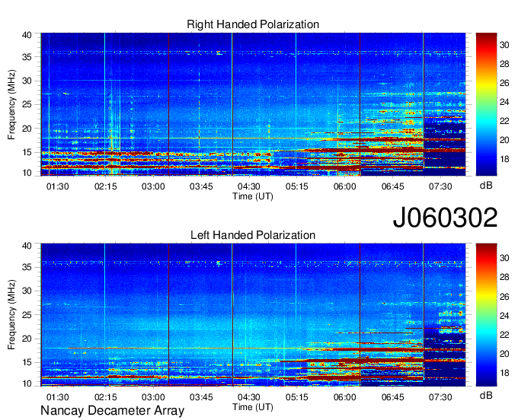Click the 20 frequency tick on the Left Handed plot
Screen dimensions: 518x420
[27, 339]
